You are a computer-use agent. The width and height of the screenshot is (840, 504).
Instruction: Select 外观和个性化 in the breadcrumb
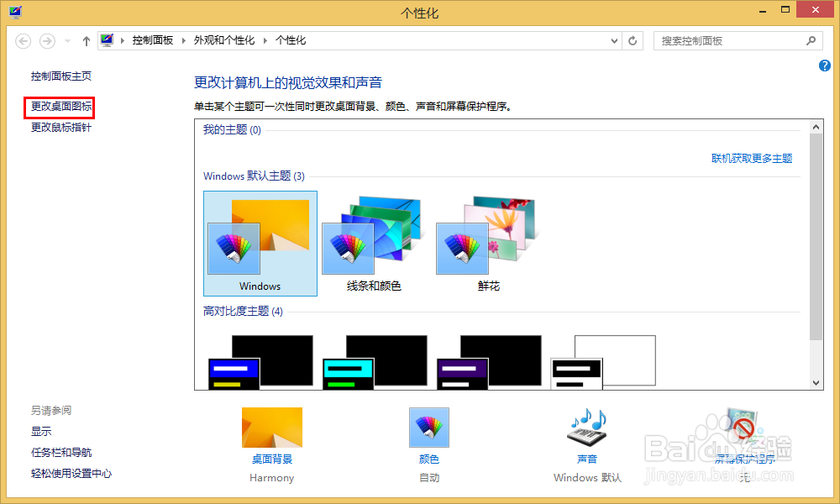224,40
